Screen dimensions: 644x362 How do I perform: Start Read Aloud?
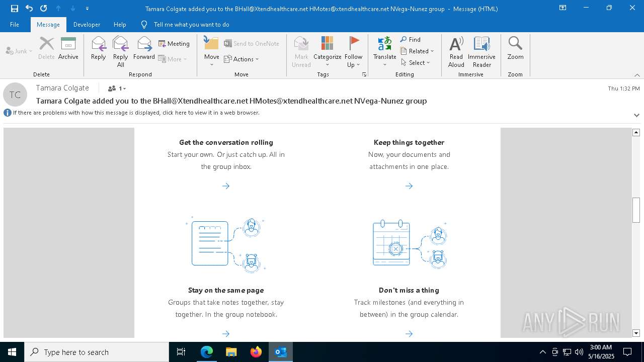click(x=456, y=52)
